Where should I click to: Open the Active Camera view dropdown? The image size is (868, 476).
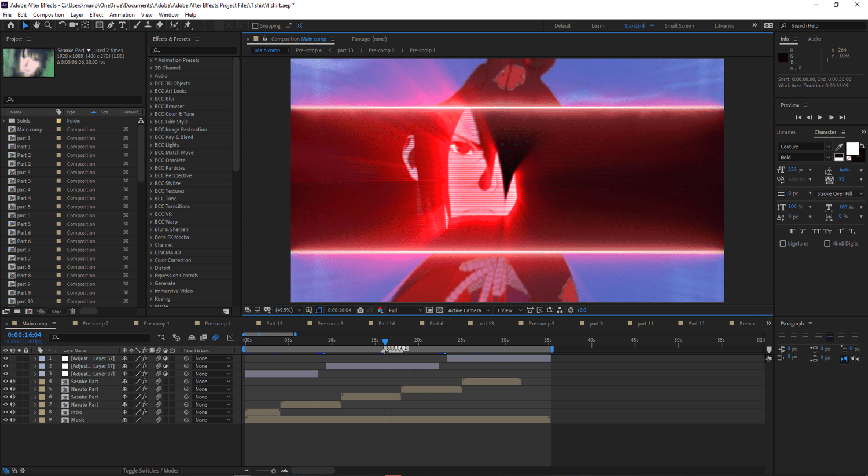pyautogui.click(x=469, y=310)
